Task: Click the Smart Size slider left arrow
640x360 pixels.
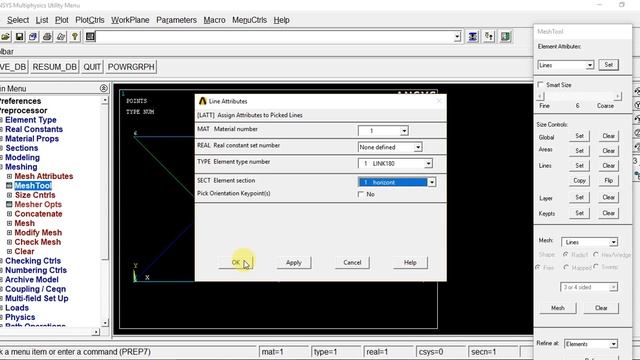Action: [540, 96]
